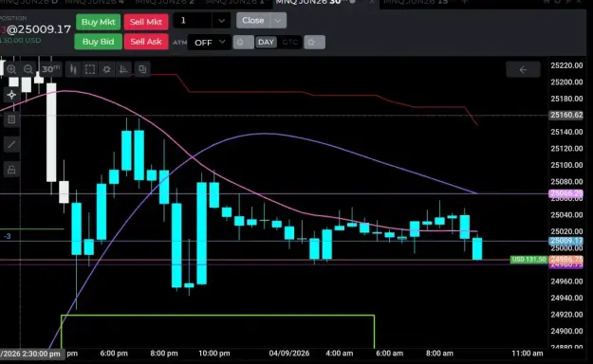Open the data box sidebar icon
The image size is (593, 364).
(11, 119)
